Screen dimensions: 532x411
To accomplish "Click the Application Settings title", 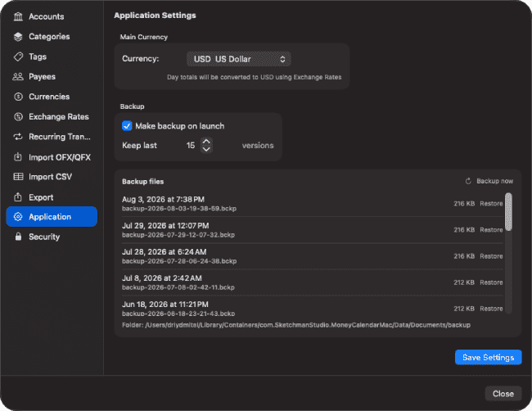I will (x=155, y=16).
